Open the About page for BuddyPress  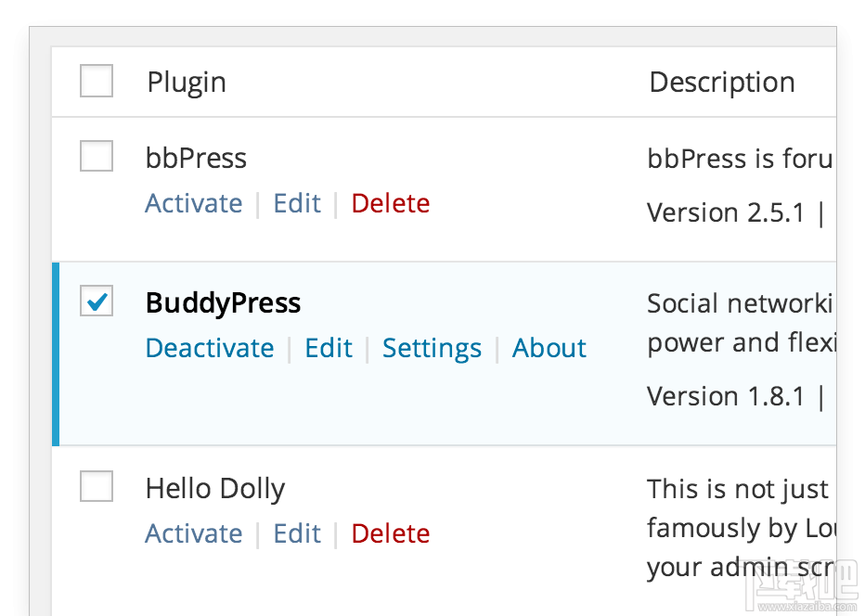point(549,347)
